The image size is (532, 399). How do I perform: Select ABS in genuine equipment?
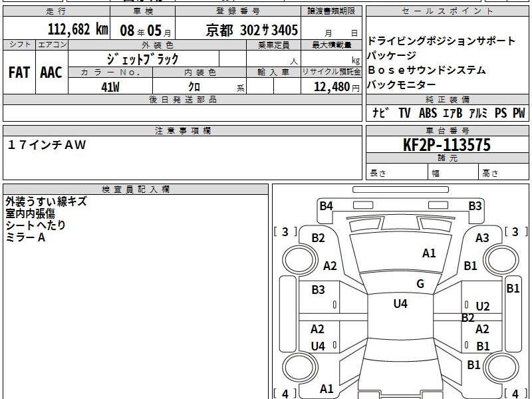[428, 112]
